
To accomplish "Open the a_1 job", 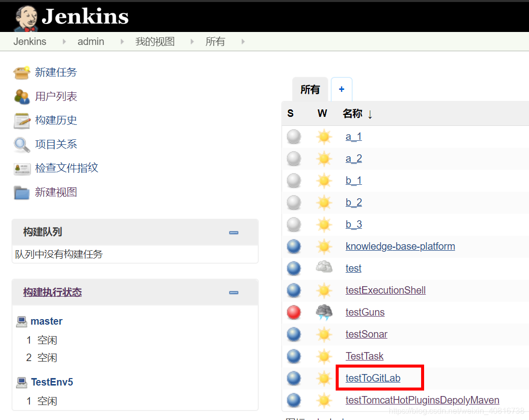I will [x=354, y=137].
